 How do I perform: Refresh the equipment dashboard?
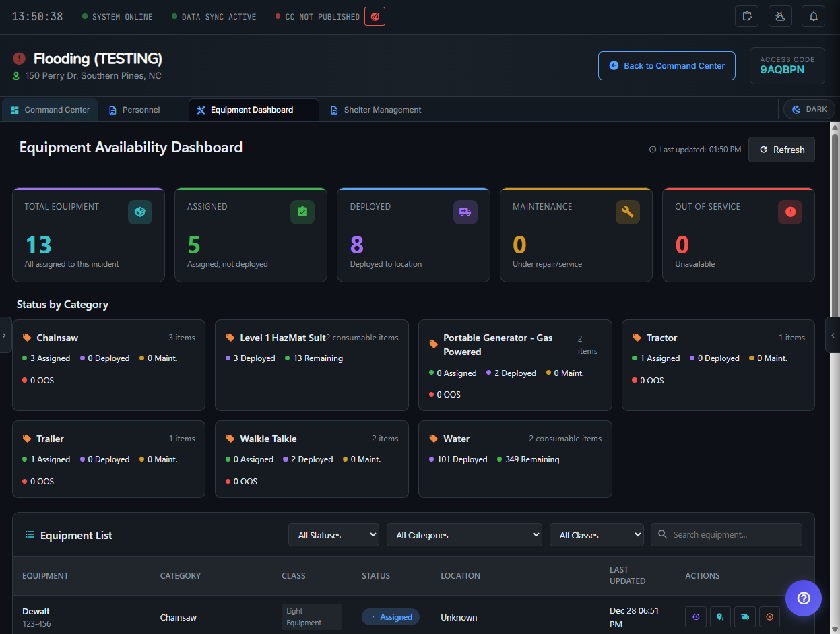(781, 150)
